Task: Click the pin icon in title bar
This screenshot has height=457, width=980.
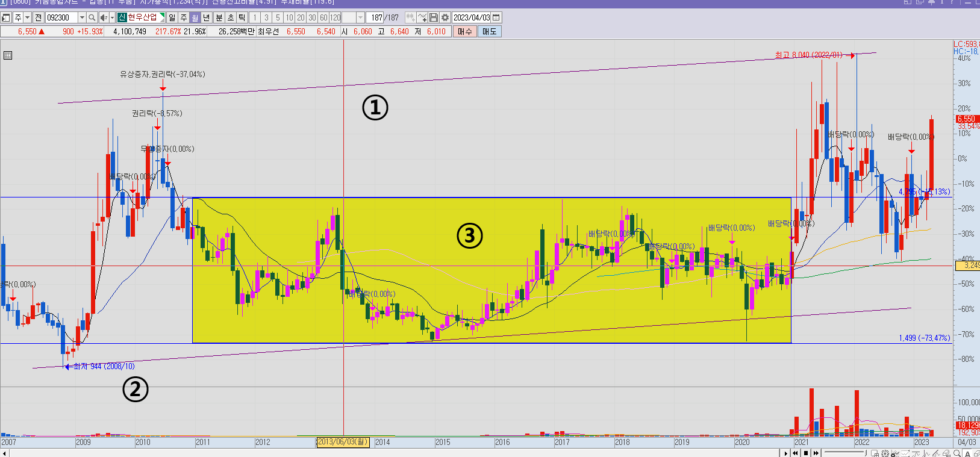Action: [931, 2]
